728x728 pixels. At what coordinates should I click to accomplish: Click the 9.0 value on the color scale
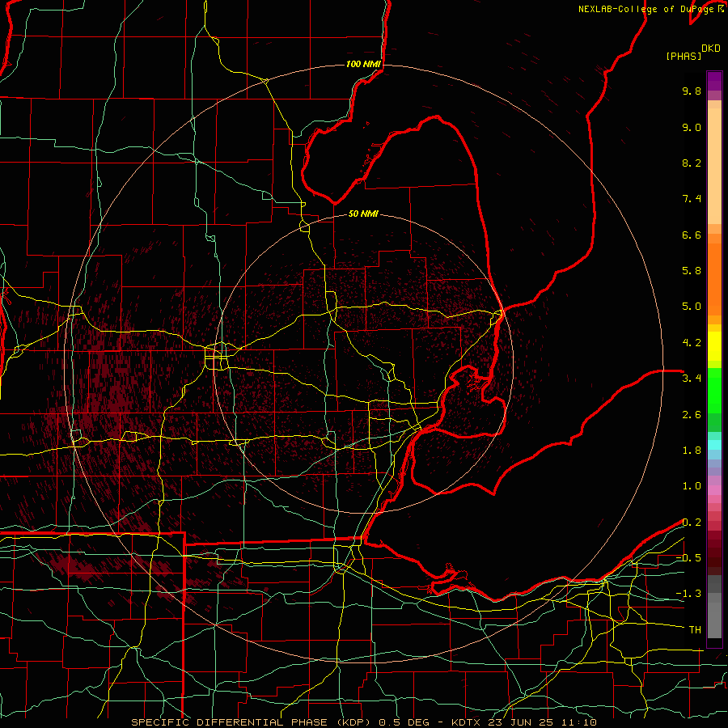692,128
